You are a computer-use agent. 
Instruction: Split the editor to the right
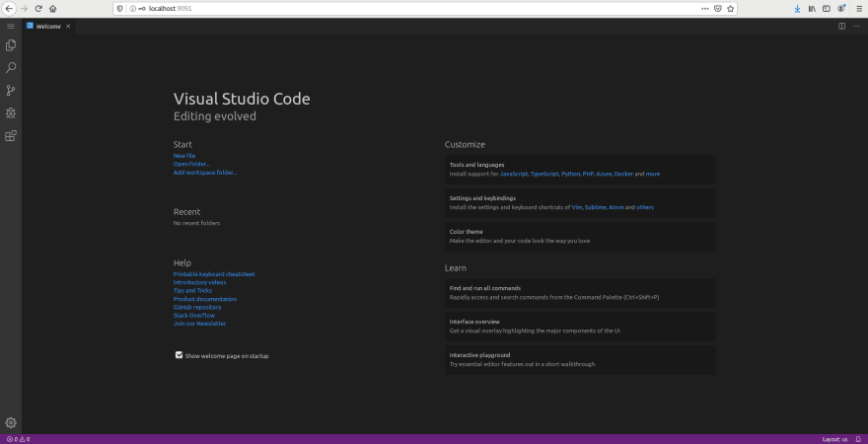coord(841,26)
